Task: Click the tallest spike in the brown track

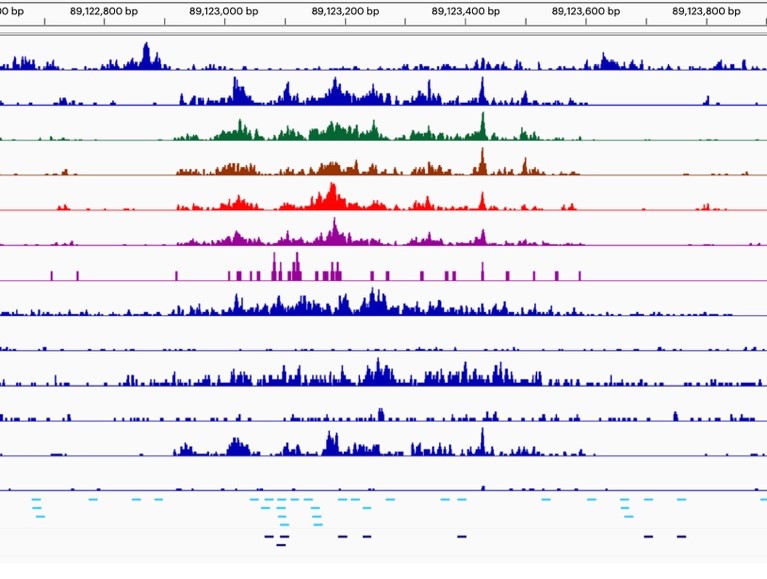Action: coord(482,159)
